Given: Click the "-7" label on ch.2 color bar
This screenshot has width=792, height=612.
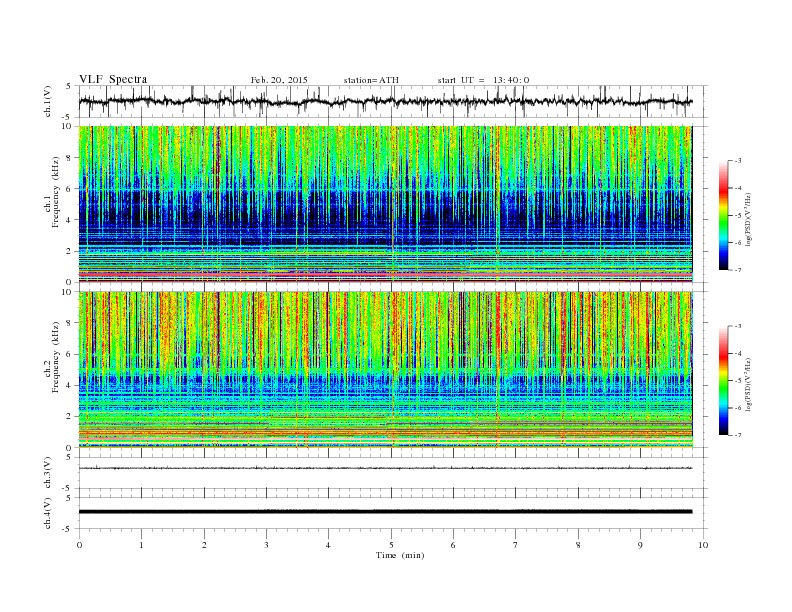Looking at the screenshot, I should [x=737, y=435].
